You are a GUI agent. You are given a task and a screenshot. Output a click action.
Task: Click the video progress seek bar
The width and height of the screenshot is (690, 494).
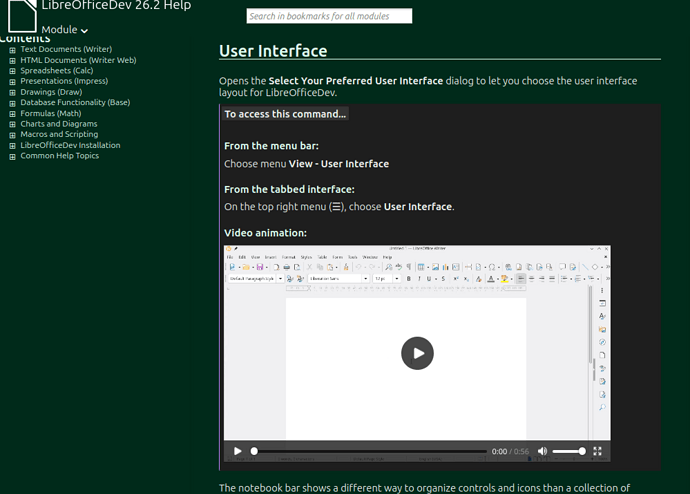370,451
